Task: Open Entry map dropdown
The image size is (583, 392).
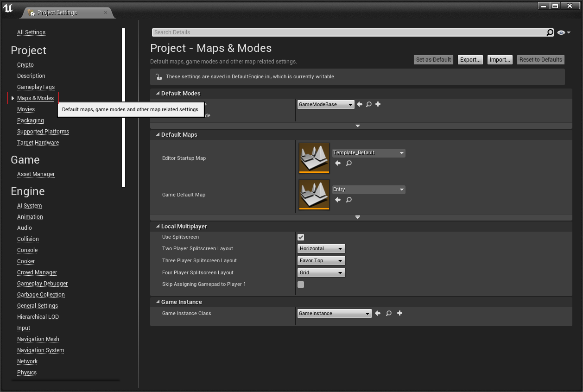Action: coord(368,190)
